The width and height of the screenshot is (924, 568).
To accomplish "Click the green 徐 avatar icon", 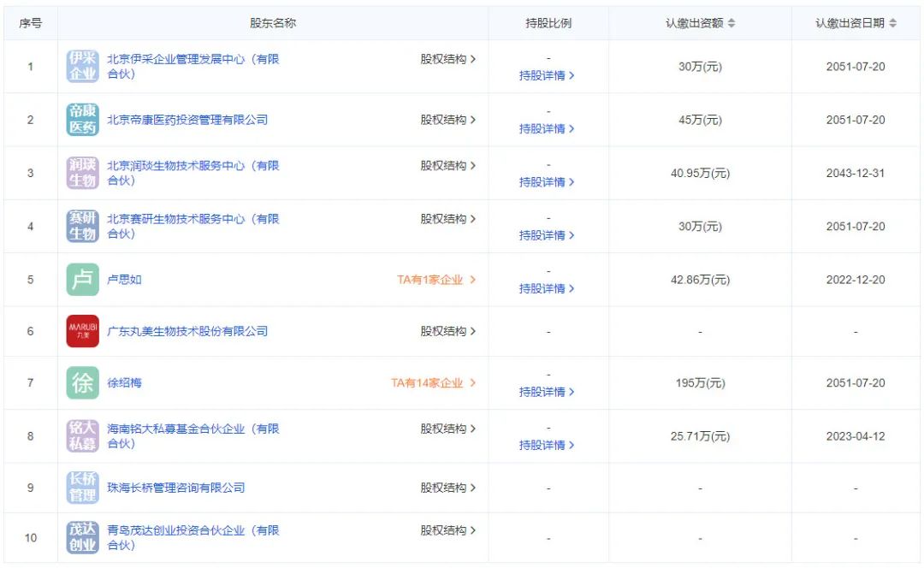I will [82, 383].
